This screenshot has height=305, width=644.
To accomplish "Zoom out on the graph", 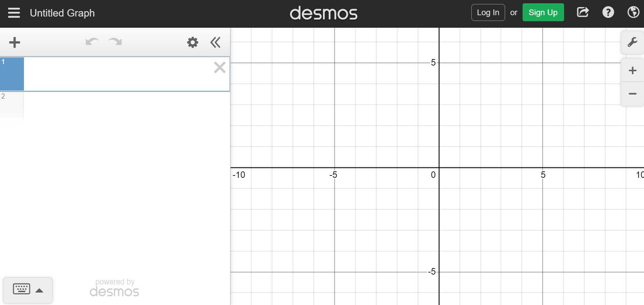I will [x=632, y=94].
